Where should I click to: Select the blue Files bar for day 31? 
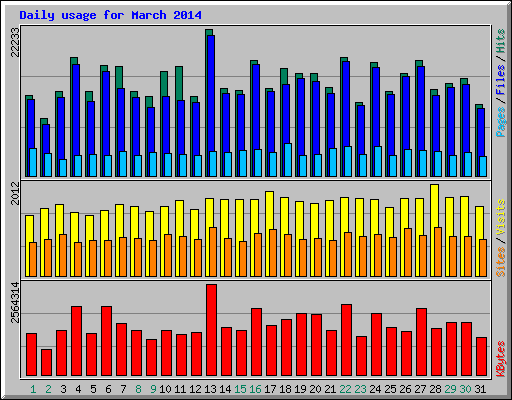pos(481,132)
